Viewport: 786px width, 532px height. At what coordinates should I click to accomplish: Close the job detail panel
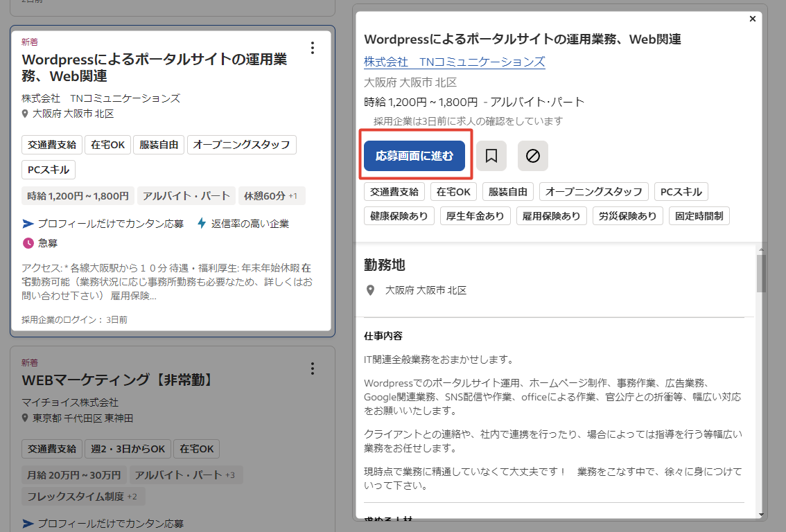click(x=753, y=19)
